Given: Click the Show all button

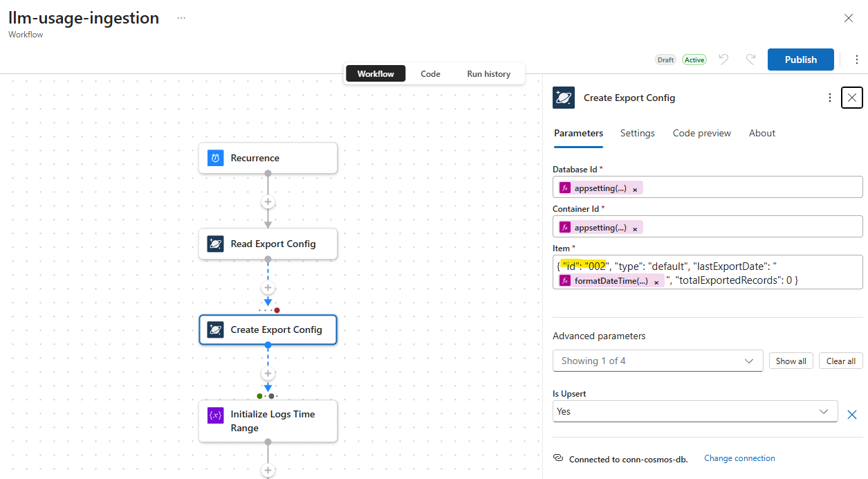Looking at the screenshot, I should [x=791, y=361].
